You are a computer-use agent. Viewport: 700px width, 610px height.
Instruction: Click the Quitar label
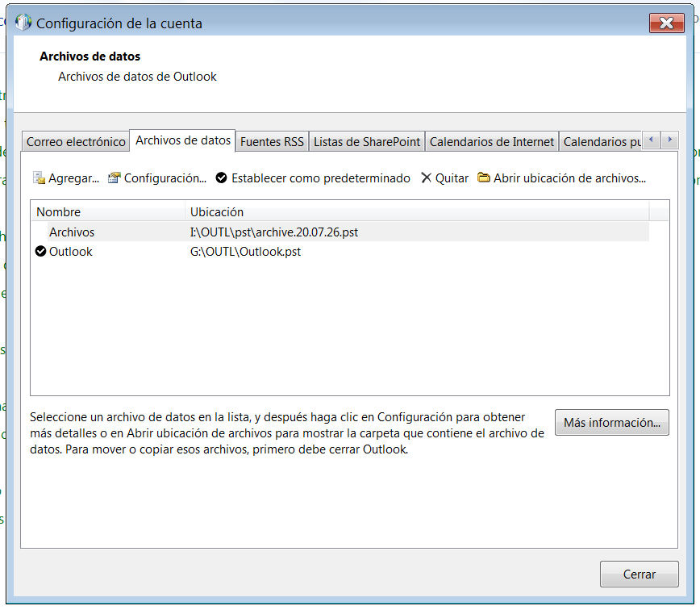[452, 178]
